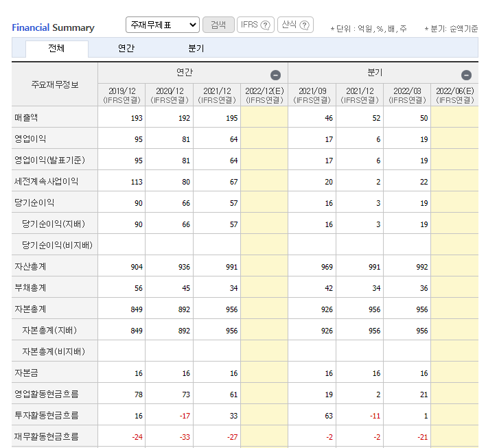The width and height of the screenshot is (486, 448).
Task: Click the red -33 재무활동현금흐름 value
Action: coord(185,437)
